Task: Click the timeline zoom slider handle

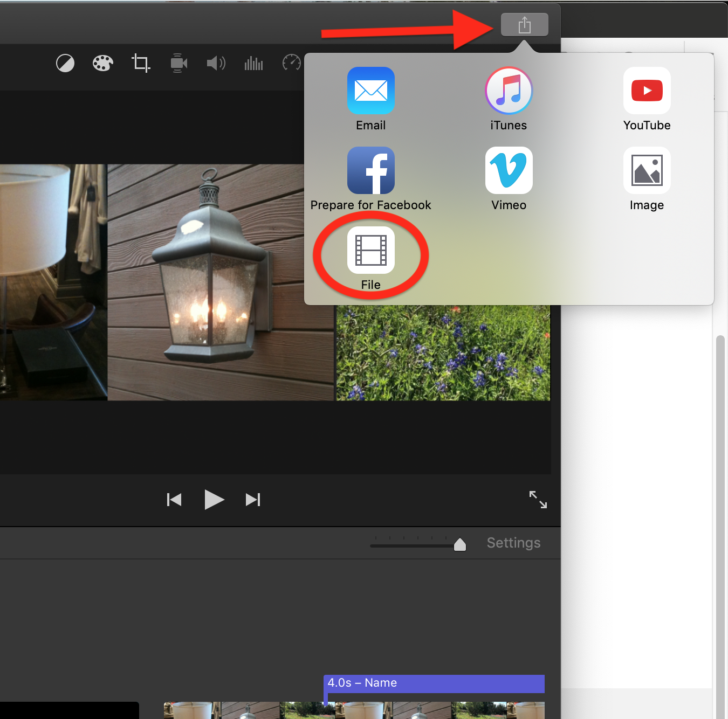Action: (x=460, y=545)
